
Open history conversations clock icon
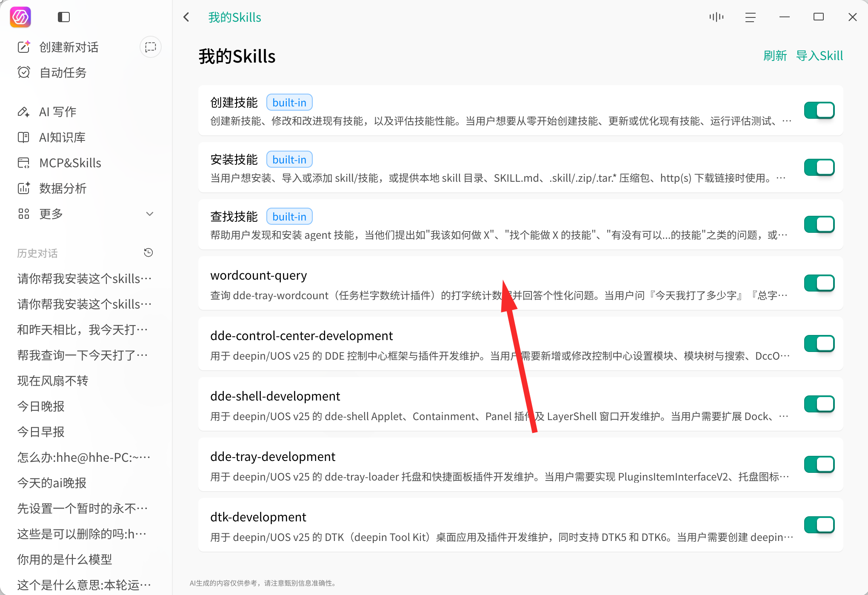(x=148, y=253)
